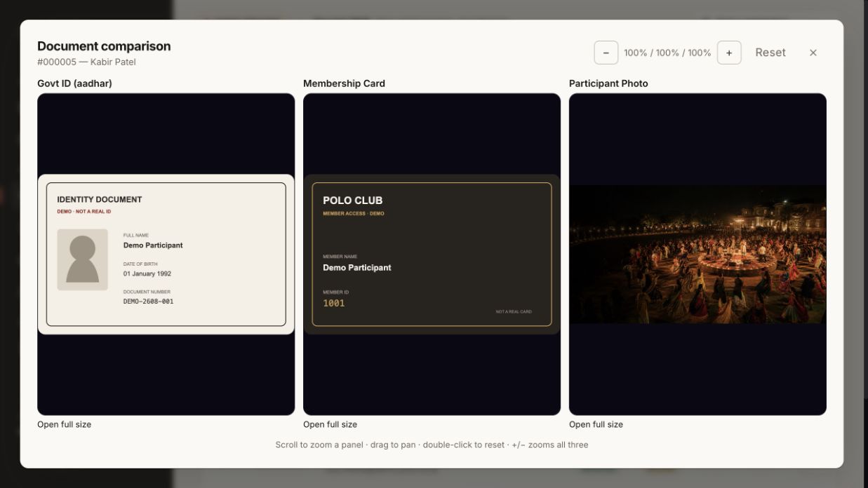Click the 'Membership Card' heading
This screenshot has width=868, height=488.
coord(344,83)
